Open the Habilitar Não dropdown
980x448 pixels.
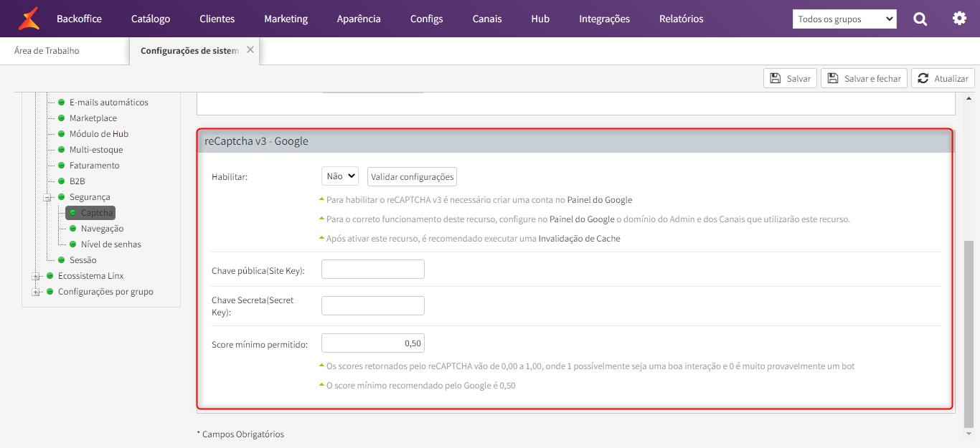pos(340,176)
